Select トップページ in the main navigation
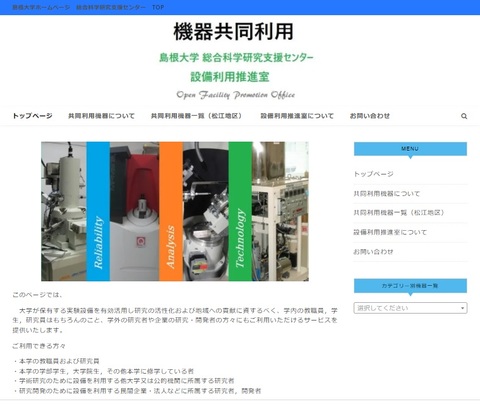 [32, 116]
